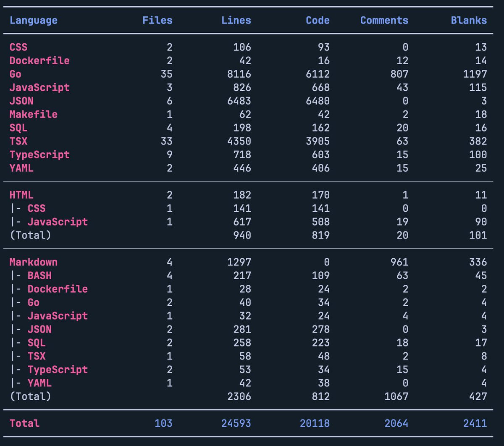The height and width of the screenshot is (446, 504).
Task: Click the Language column header
Action: pyautogui.click(x=34, y=20)
